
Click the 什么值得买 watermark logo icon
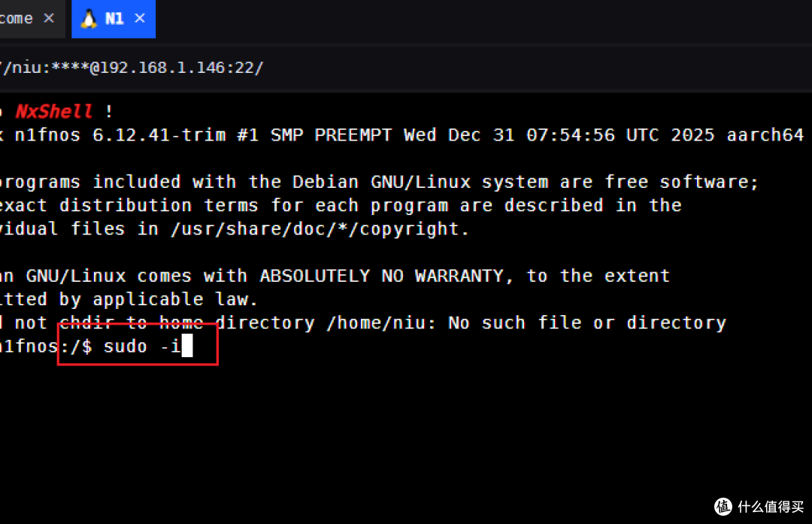coord(723,507)
